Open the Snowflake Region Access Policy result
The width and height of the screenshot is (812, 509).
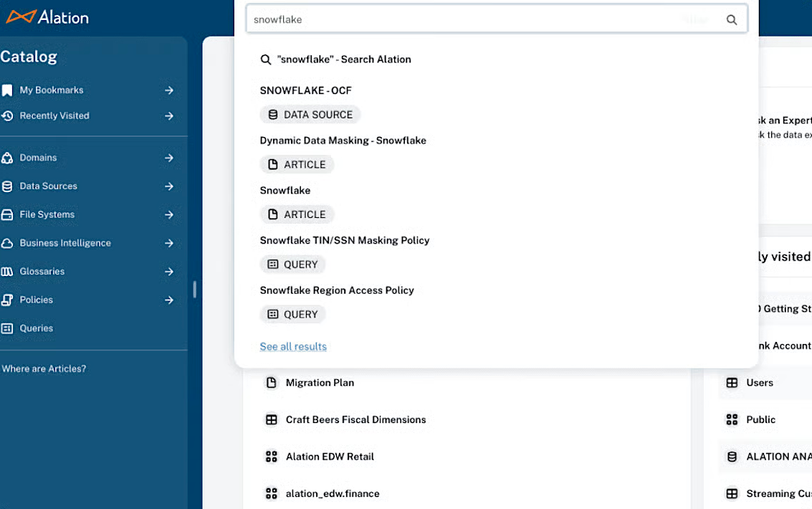(x=337, y=290)
